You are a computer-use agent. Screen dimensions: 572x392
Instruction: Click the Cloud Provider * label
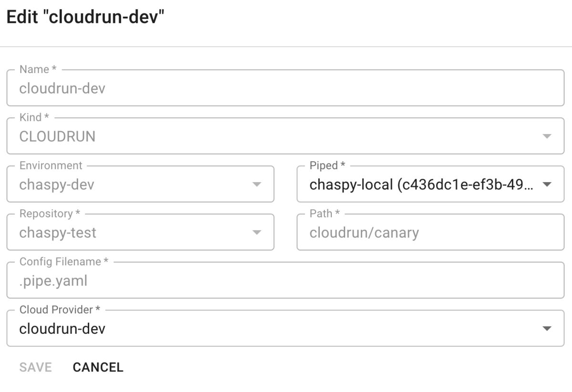coord(60,310)
